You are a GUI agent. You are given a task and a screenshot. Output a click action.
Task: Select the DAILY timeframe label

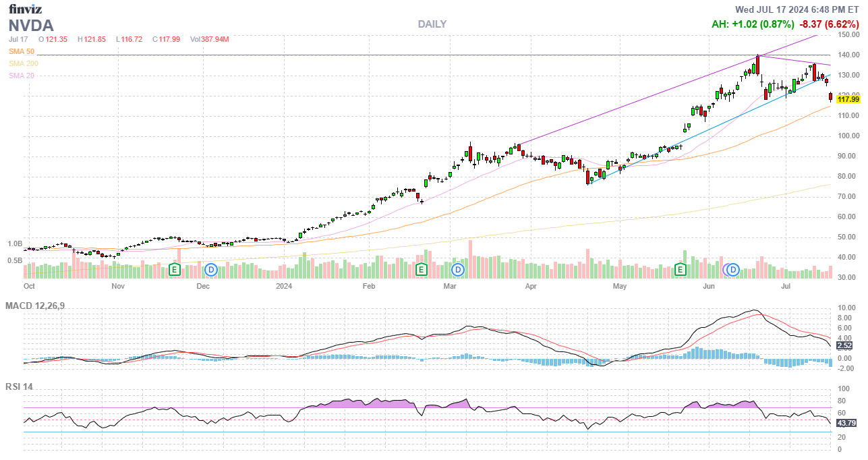pos(432,24)
